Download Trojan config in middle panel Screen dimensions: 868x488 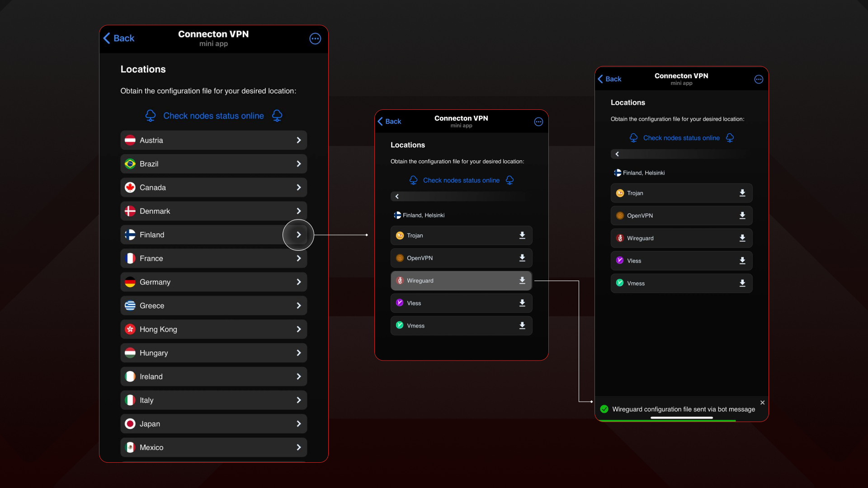coord(522,235)
